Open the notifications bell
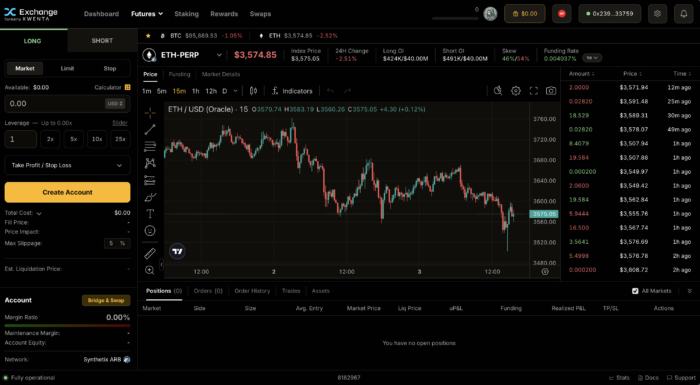This screenshot has width=700, height=385. 683,14
